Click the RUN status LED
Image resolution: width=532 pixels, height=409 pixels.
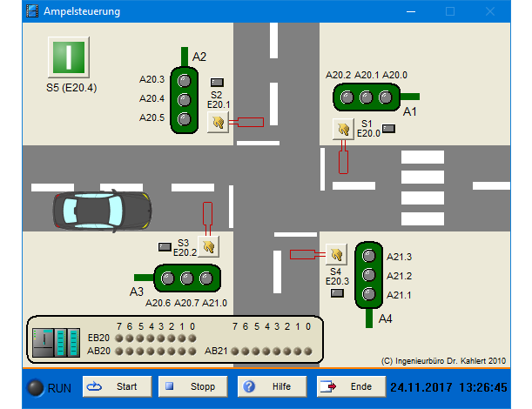pos(36,387)
